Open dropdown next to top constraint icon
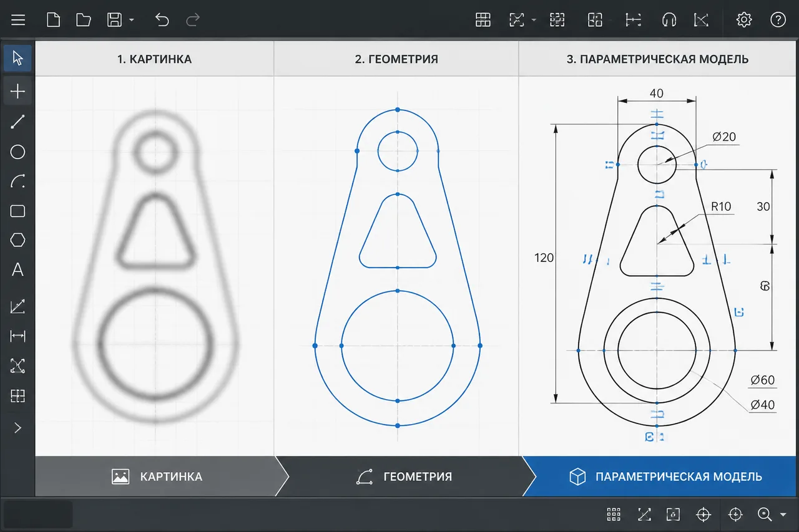The height and width of the screenshot is (532, 799). pos(534,21)
